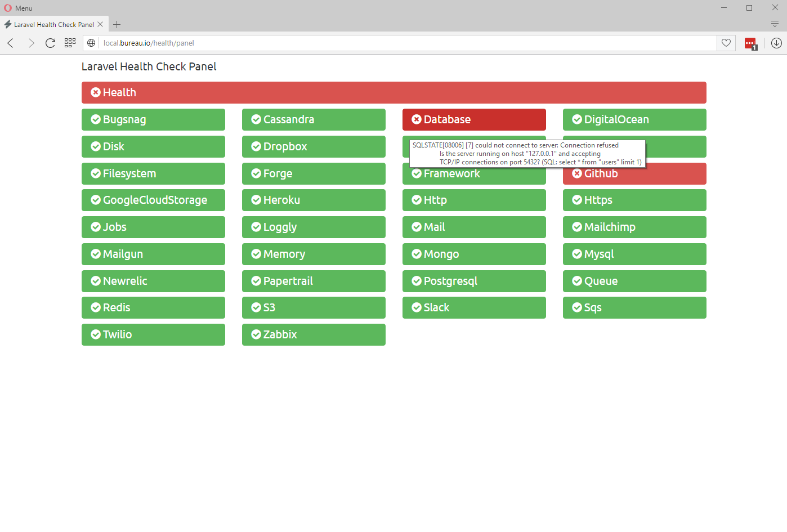Click the red Health status bar
The image size is (787, 532).
click(x=394, y=92)
